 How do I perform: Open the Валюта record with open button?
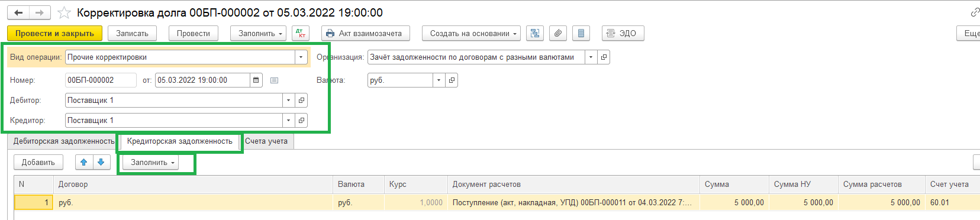[452, 80]
